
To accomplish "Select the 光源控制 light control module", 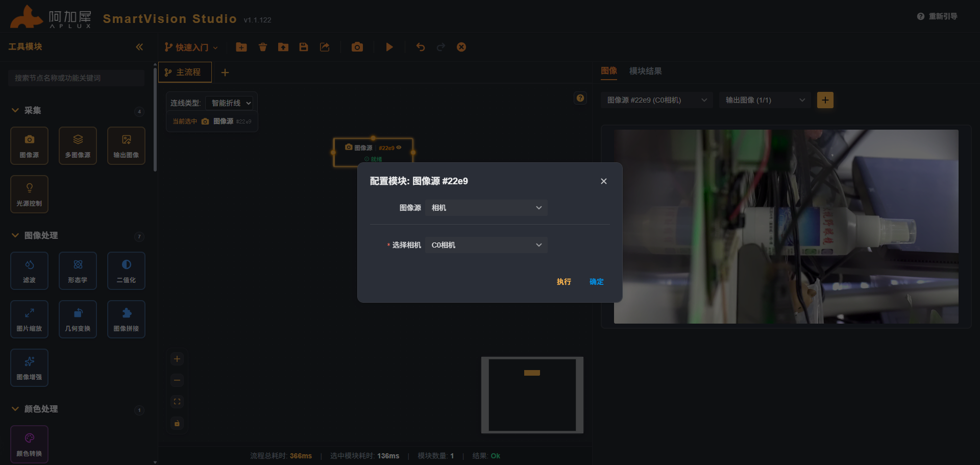I will [x=29, y=194].
